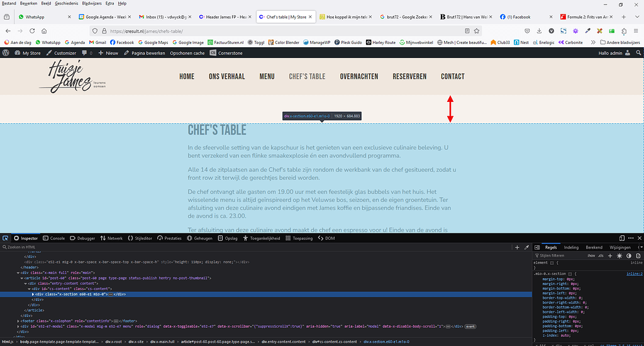
Task: Expand the x-section e60-e1 div node
Action: (33, 294)
